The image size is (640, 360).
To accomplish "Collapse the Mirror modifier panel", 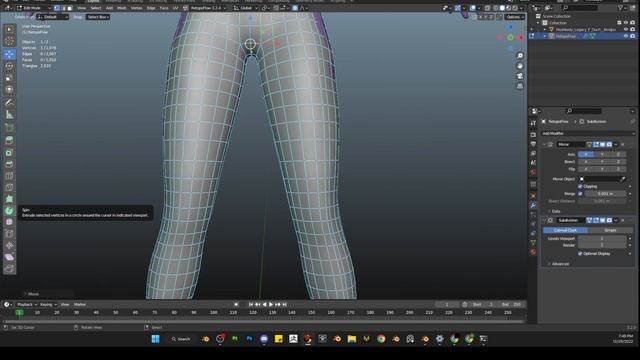I will click(544, 144).
